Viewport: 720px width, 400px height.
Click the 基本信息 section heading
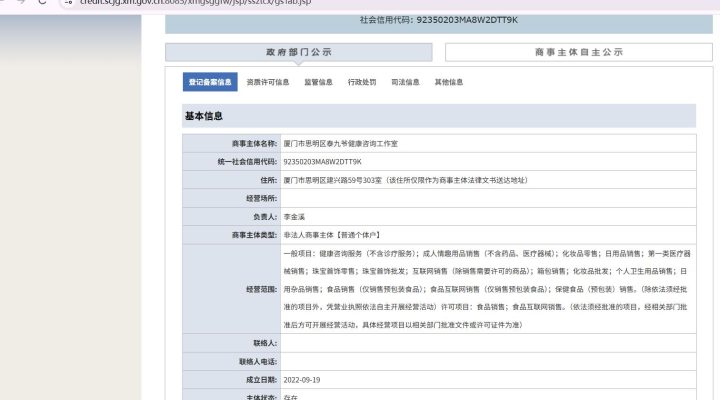point(204,116)
